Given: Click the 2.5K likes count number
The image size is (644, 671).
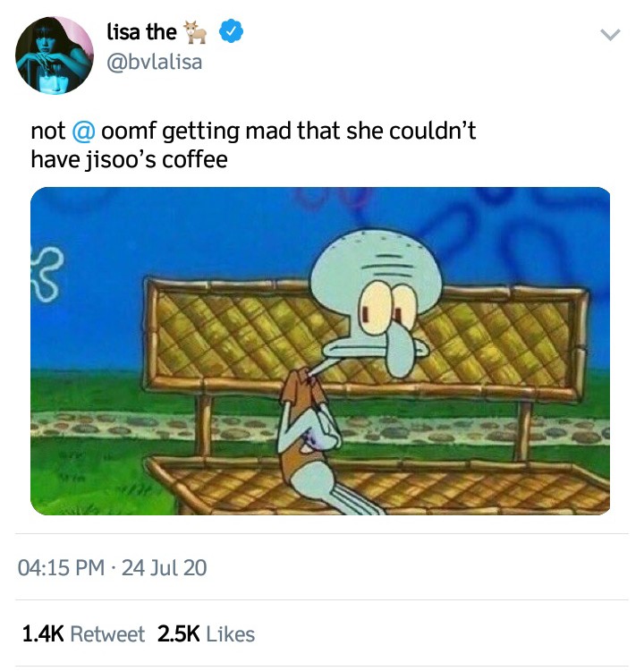Looking at the screenshot, I should coord(178,633).
